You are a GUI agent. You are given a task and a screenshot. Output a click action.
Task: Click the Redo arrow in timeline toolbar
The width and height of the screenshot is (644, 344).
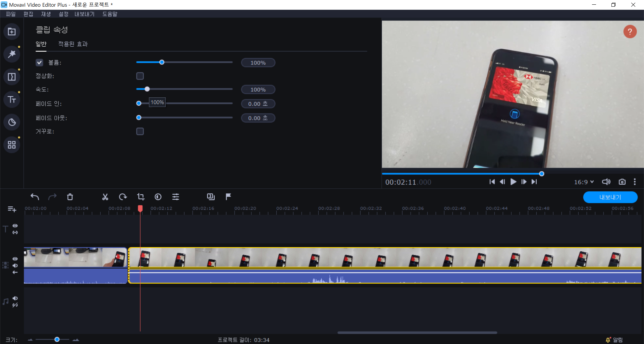click(x=52, y=197)
